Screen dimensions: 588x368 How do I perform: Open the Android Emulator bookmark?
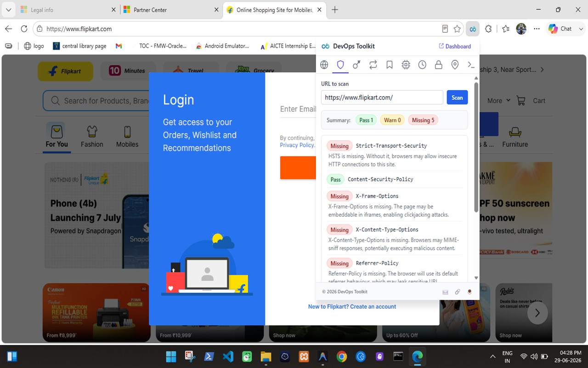[x=222, y=46]
